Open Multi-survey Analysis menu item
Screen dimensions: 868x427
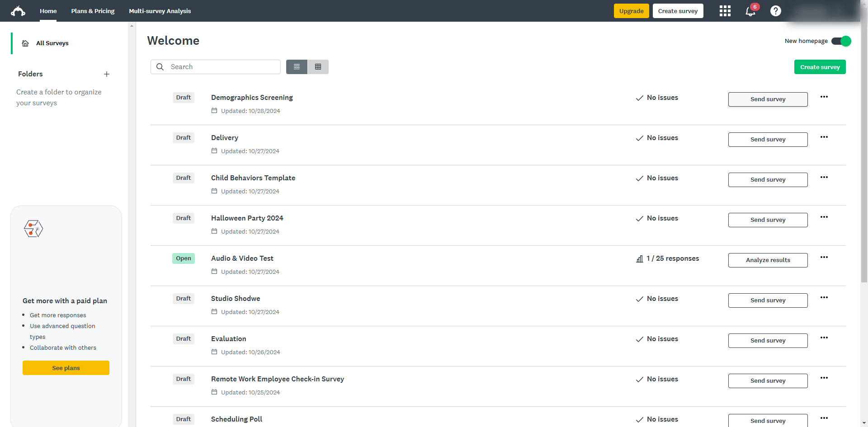click(x=160, y=11)
